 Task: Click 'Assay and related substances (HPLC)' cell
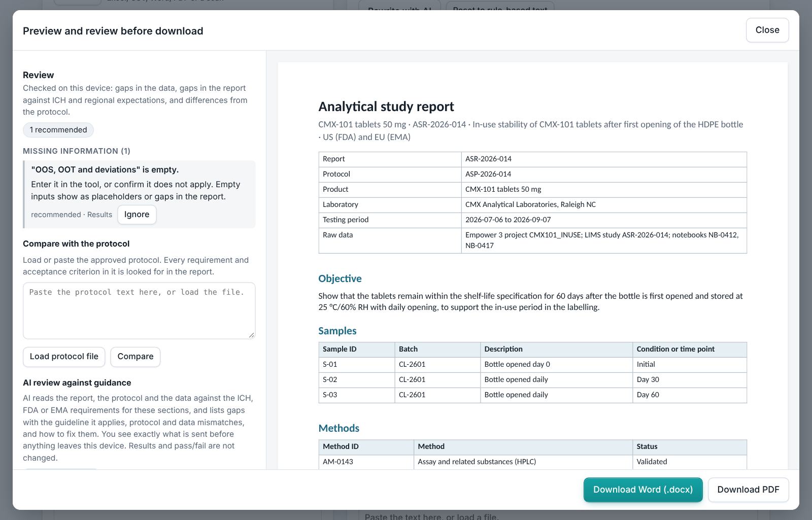pos(523,462)
